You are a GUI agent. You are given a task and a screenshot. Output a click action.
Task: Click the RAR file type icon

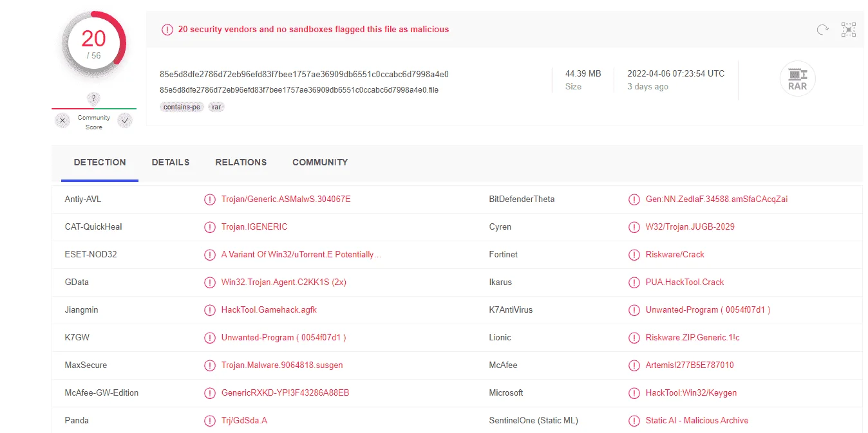(797, 79)
